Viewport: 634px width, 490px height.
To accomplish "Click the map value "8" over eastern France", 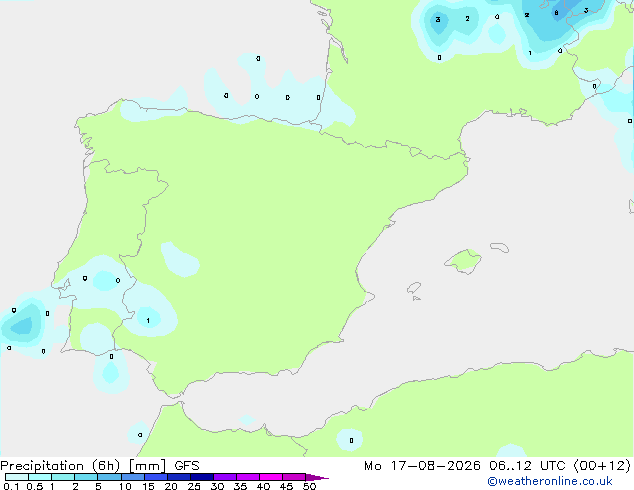I will tap(556, 13).
